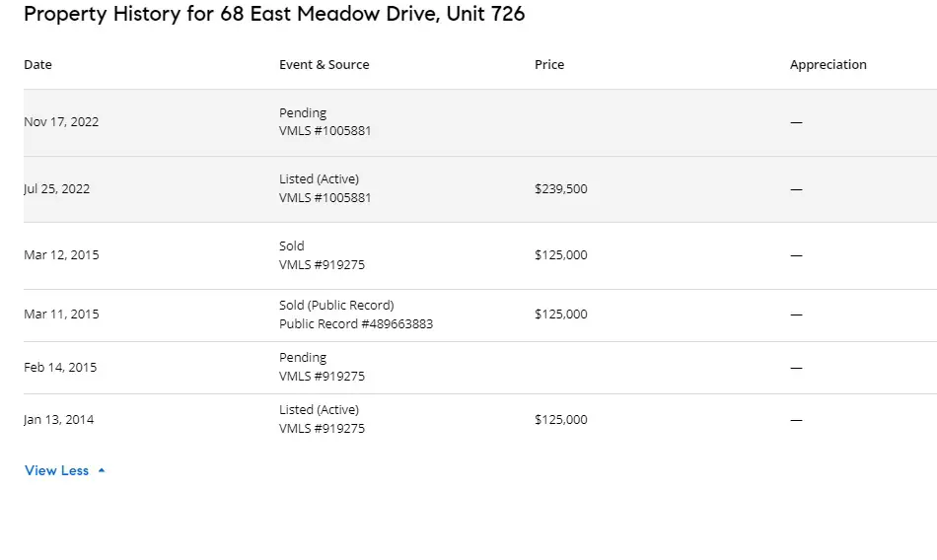This screenshot has width=937, height=560.
Task: Click the Property History heading title
Action: (x=274, y=14)
